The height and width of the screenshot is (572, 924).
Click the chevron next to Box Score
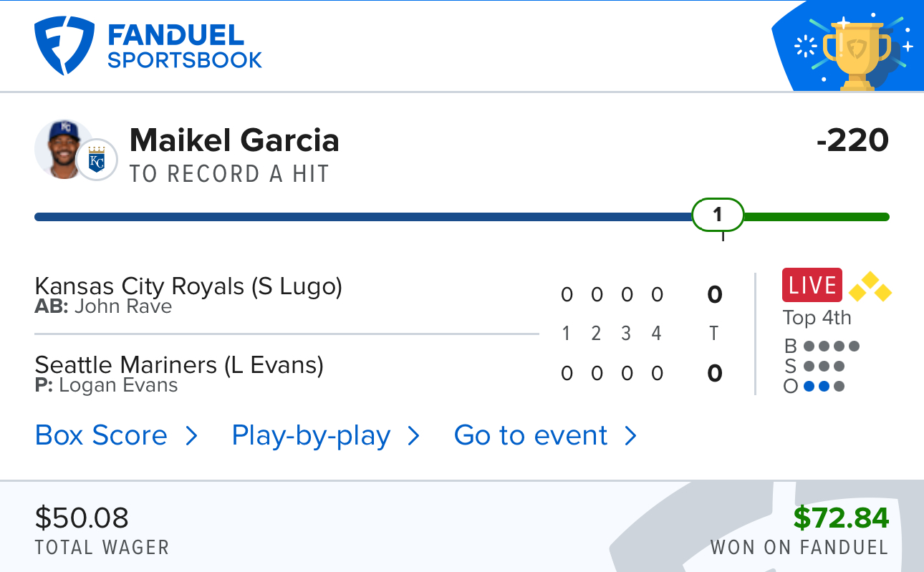[x=191, y=435]
